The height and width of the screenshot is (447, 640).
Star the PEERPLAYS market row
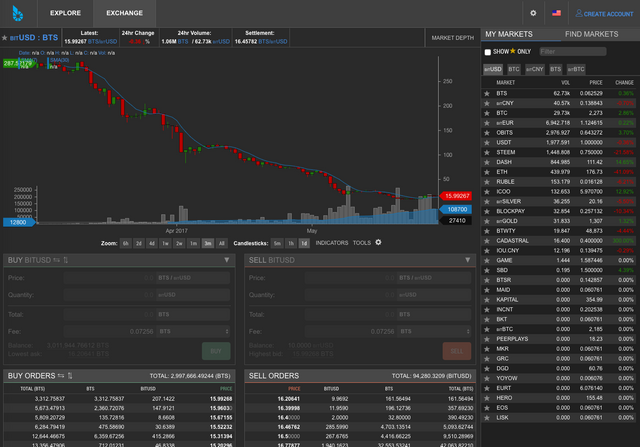[487, 339]
